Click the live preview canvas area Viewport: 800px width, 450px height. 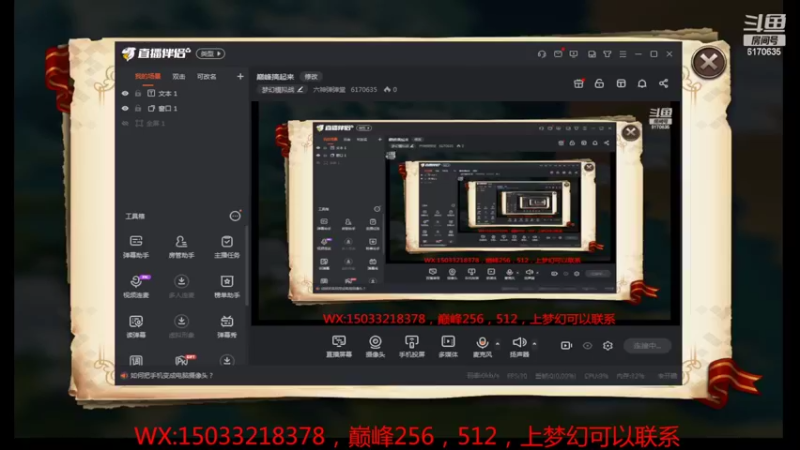click(466, 213)
